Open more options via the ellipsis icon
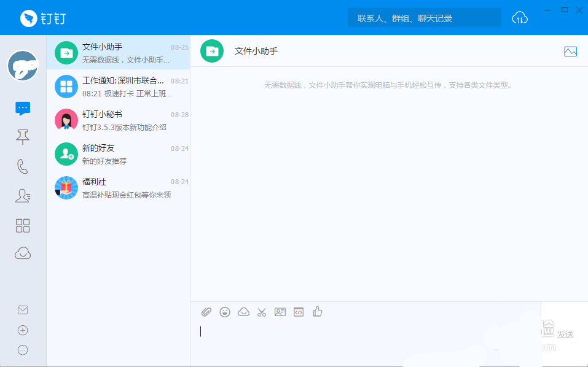The height and width of the screenshot is (367, 588). click(x=23, y=350)
